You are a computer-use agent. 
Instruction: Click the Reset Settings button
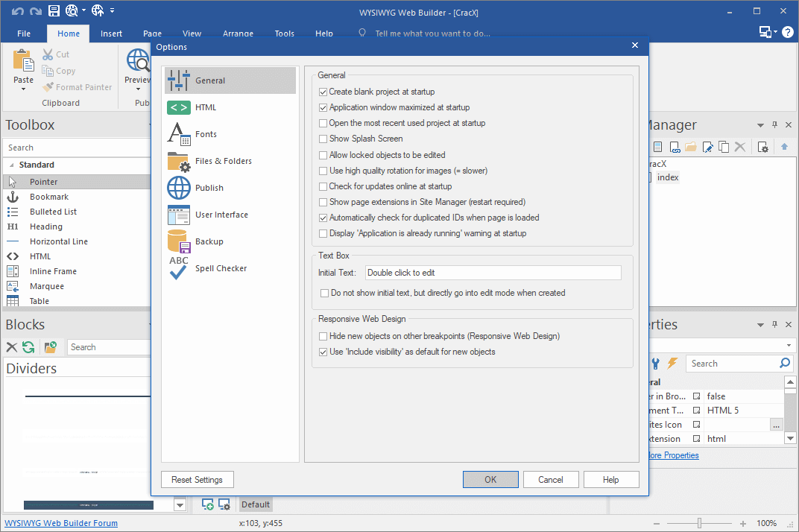coord(198,480)
